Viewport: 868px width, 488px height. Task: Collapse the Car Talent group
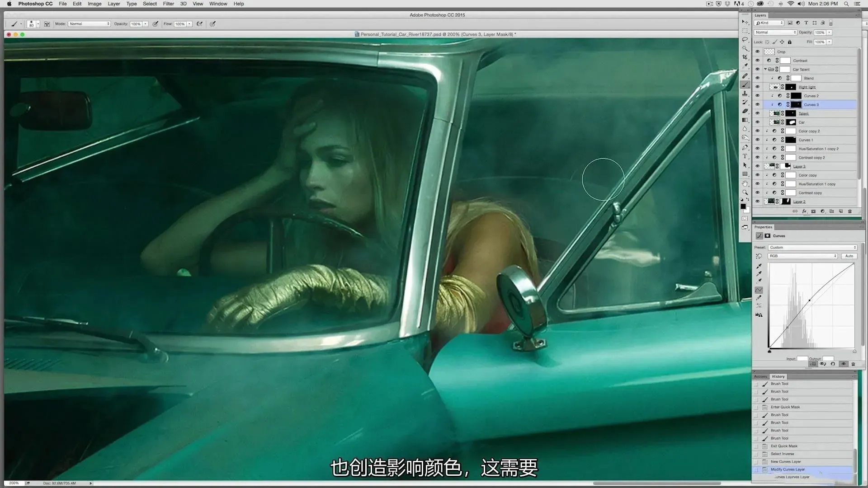click(x=765, y=70)
